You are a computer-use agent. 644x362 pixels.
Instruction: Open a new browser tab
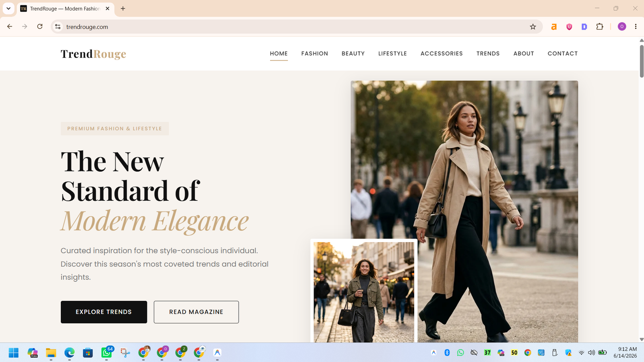click(123, 8)
